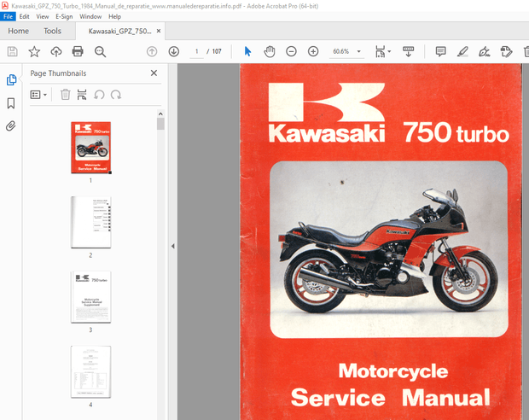Open the Edit menu
The width and height of the screenshot is (529, 420).
[24, 16]
